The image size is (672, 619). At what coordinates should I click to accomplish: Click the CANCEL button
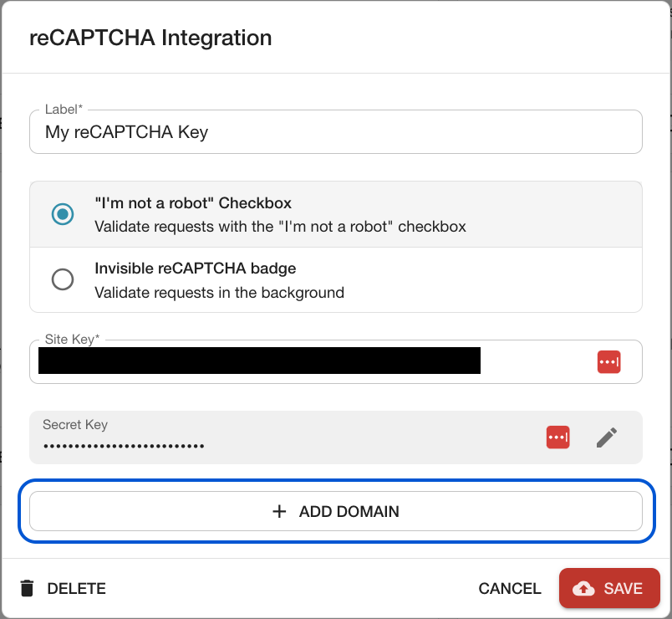(510, 589)
